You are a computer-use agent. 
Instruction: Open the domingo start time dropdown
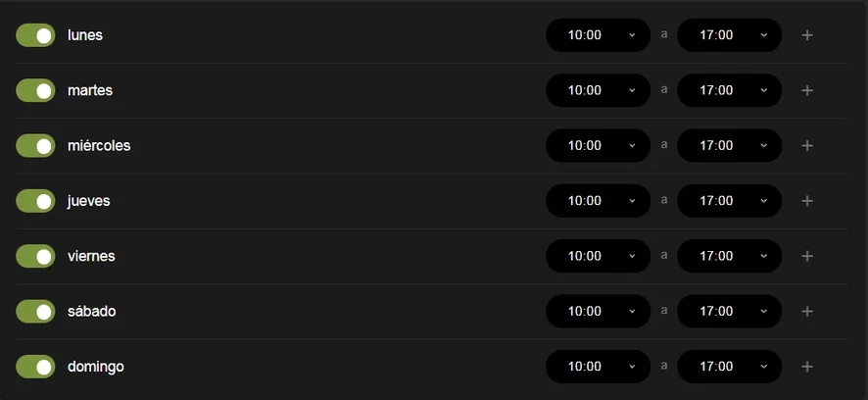click(598, 367)
